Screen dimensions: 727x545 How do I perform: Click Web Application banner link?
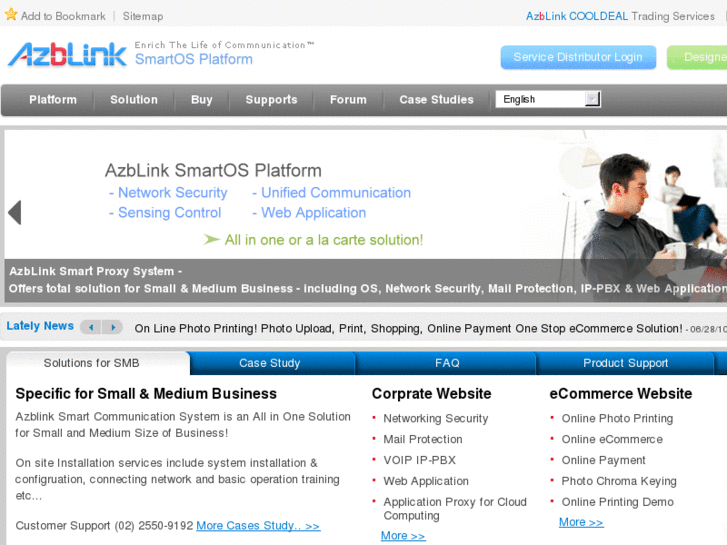click(309, 212)
